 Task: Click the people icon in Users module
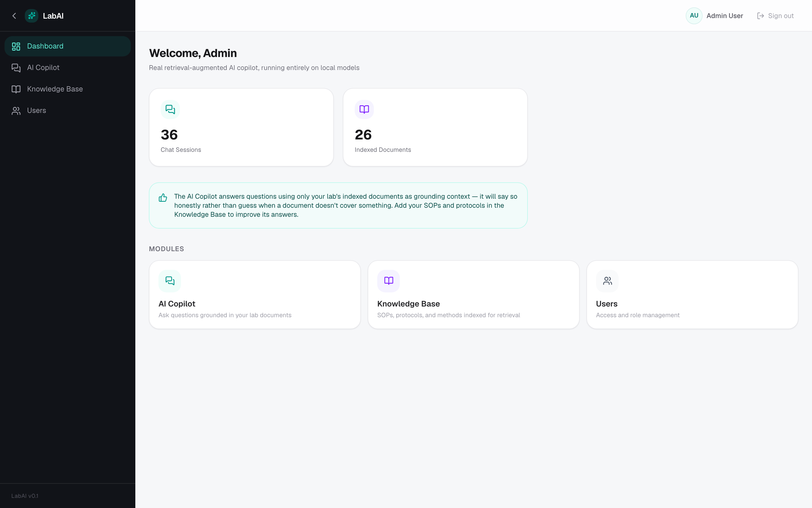(607, 281)
